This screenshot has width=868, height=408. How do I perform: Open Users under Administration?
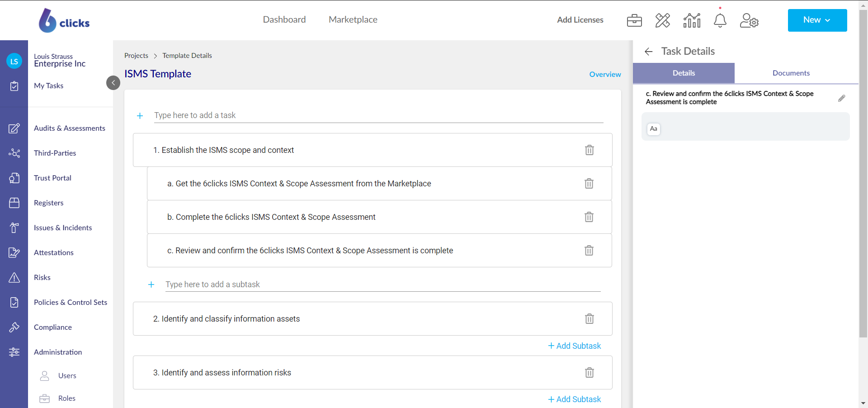pos(67,376)
